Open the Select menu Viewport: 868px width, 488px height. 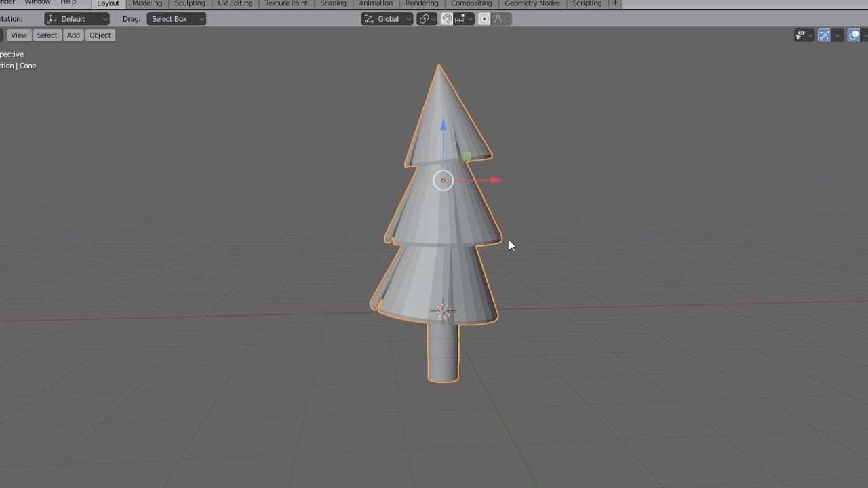(x=47, y=35)
